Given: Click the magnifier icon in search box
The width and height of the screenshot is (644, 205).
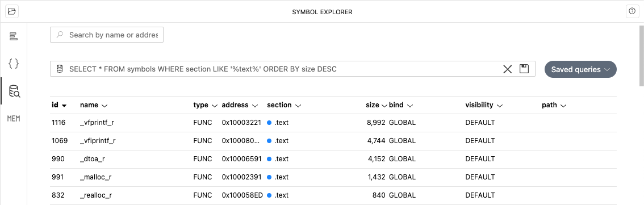Looking at the screenshot, I should pyautogui.click(x=60, y=35).
